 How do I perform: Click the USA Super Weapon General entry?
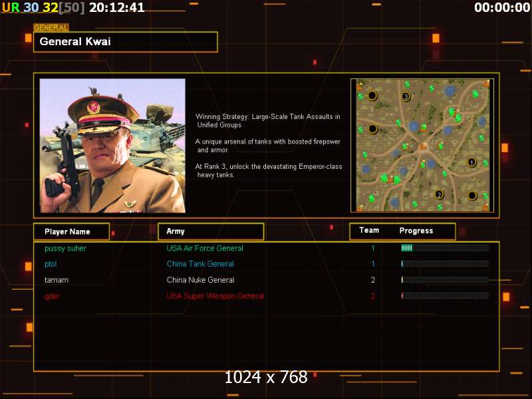click(x=215, y=296)
